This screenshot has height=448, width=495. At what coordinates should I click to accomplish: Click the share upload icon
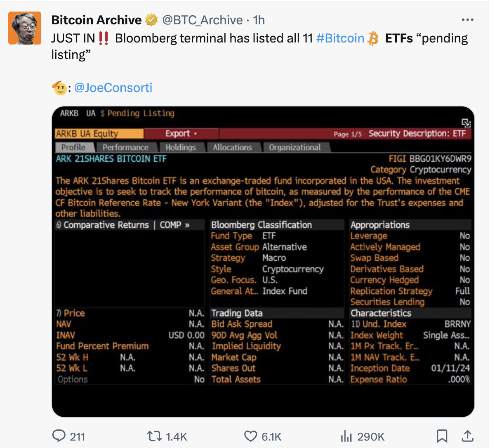(x=467, y=436)
